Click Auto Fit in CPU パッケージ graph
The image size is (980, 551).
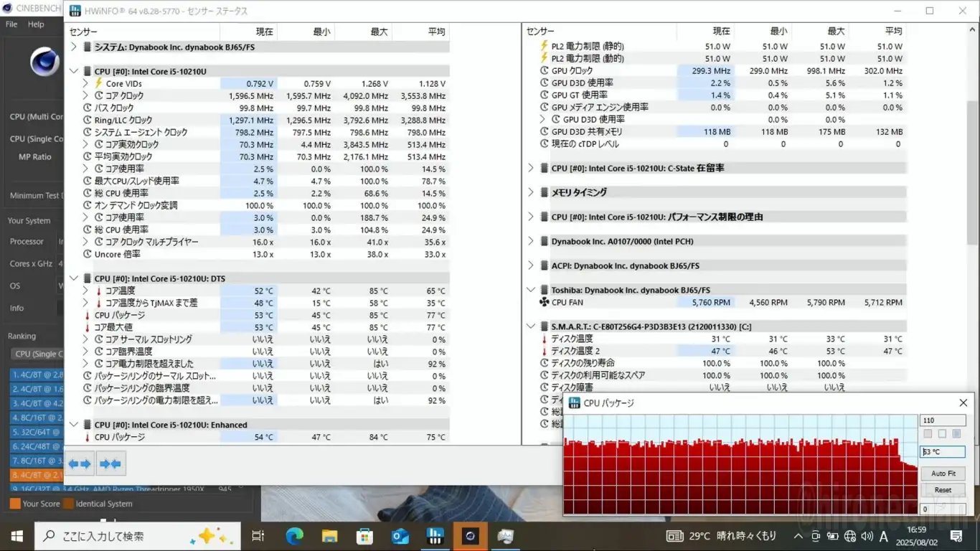click(943, 474)
